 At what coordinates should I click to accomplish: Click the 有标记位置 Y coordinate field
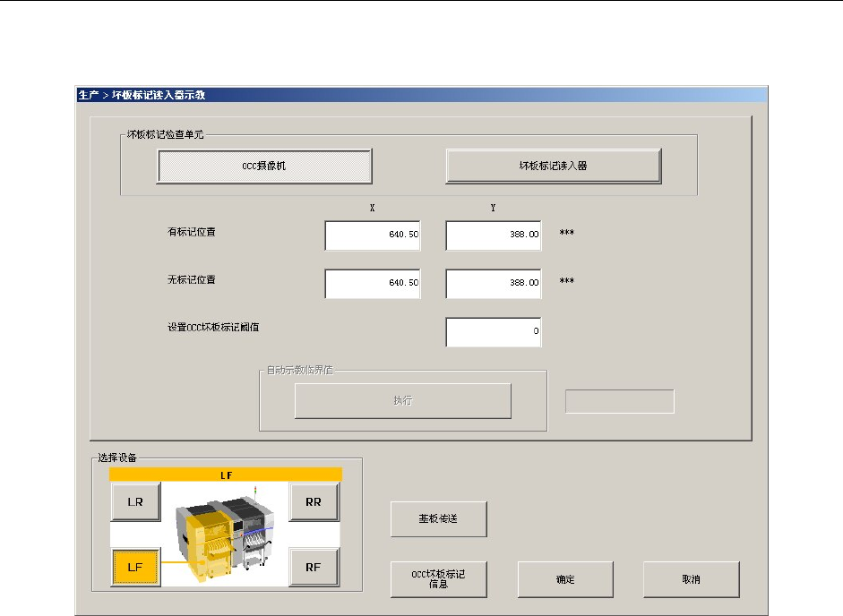[x=494, y=236]
